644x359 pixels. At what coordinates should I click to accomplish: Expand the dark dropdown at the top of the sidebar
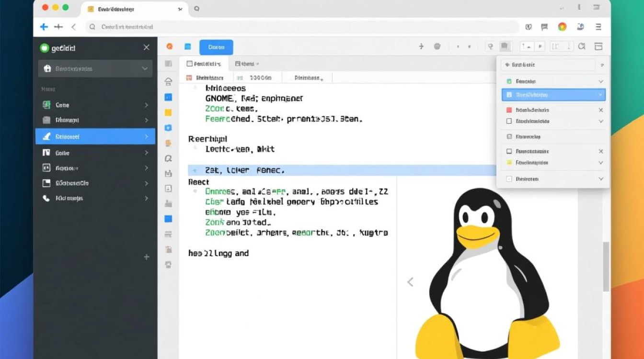(x=95, y=68)
